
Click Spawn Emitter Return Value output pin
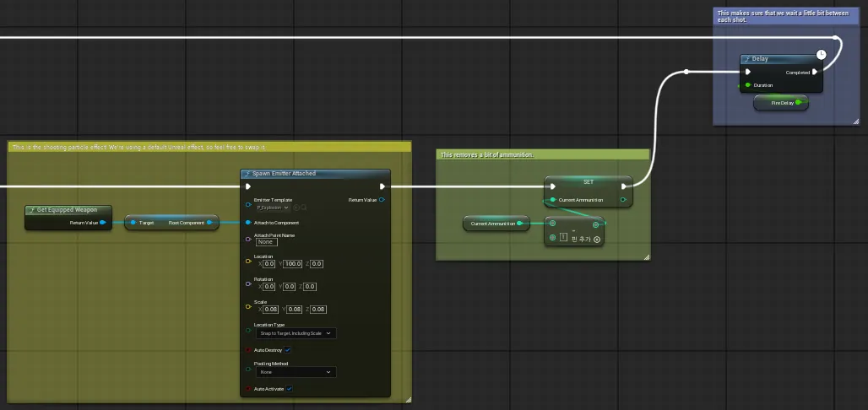(382, 200)
